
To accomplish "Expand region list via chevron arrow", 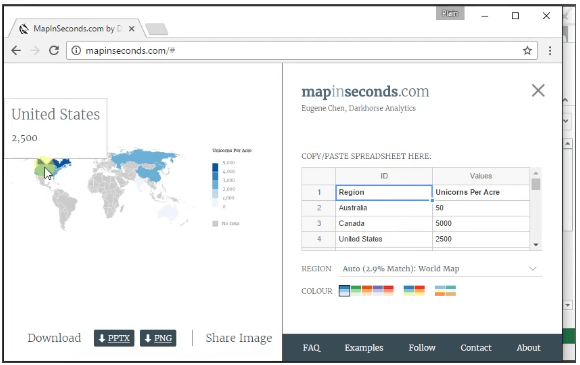I will tap(533, 268).
